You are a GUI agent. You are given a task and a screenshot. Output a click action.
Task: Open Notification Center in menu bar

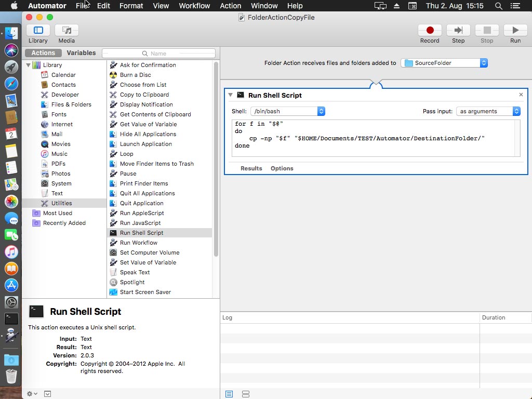515,6
